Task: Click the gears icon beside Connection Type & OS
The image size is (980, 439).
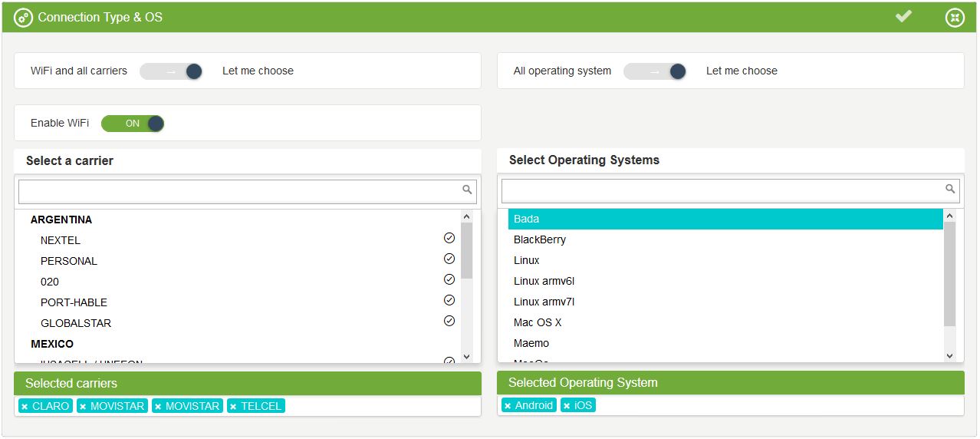Action: click(24, 17)
